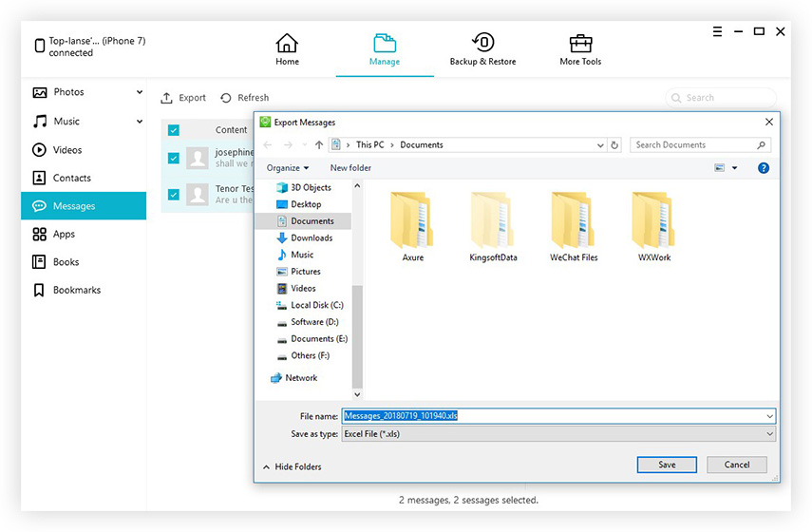Open the Backup & Restore icon
This screenshot has height=532, width=812.
pyautogui.click(x=482, y=44)
